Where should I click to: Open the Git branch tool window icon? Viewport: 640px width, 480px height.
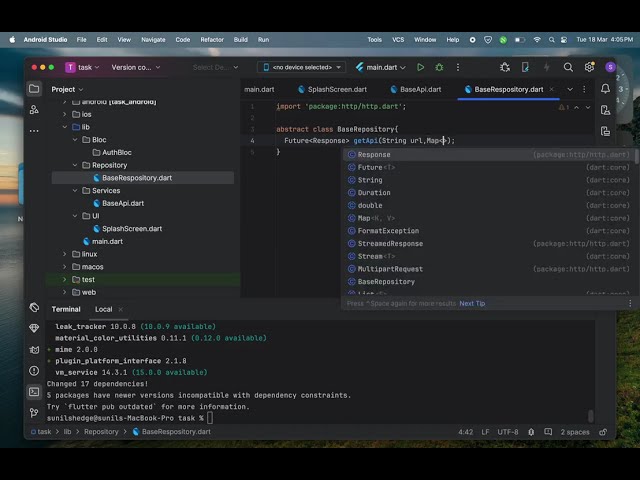(x=34, y=413)
